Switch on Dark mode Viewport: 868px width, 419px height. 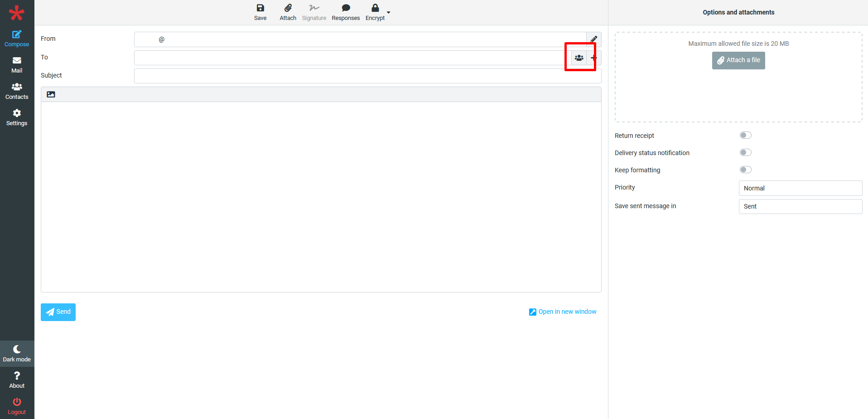click(17, 353)
